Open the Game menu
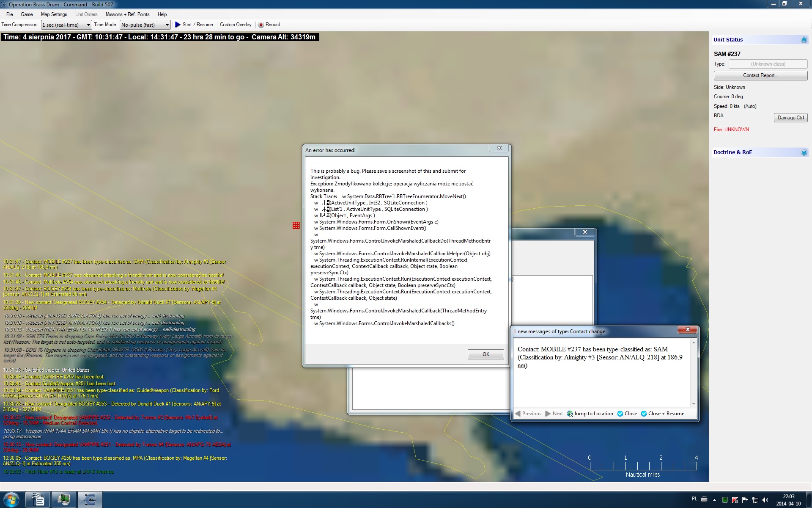The width and height of the screenshot is (812, 508). click(27, 14)
